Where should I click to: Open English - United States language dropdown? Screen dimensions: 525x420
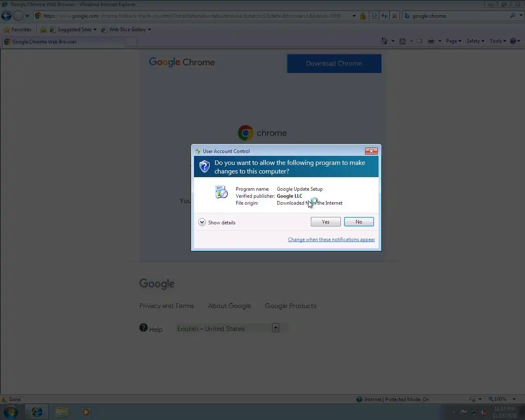[x=228, y=329]
